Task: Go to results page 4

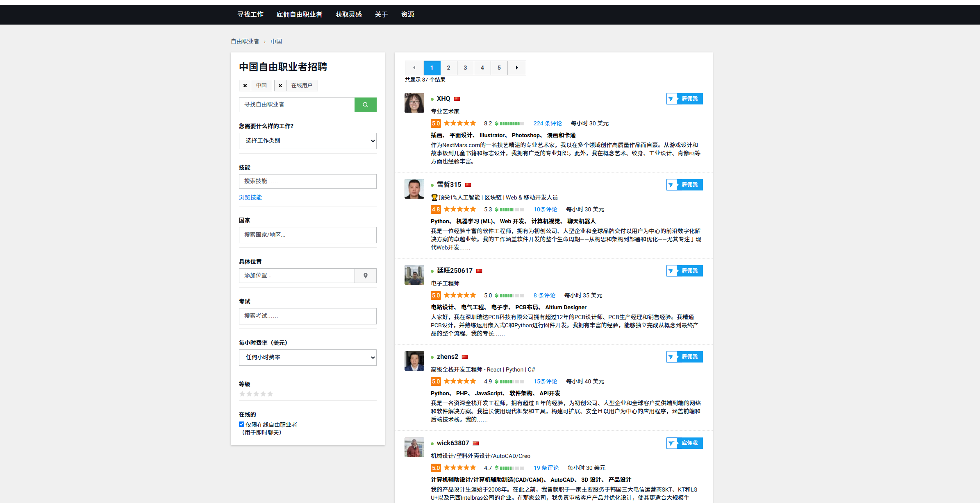Action: tap(482, 68)
